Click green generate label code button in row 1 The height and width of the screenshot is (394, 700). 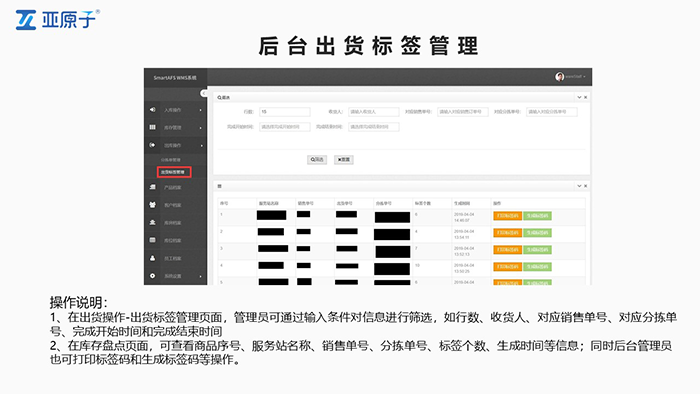tap(537, 216)
